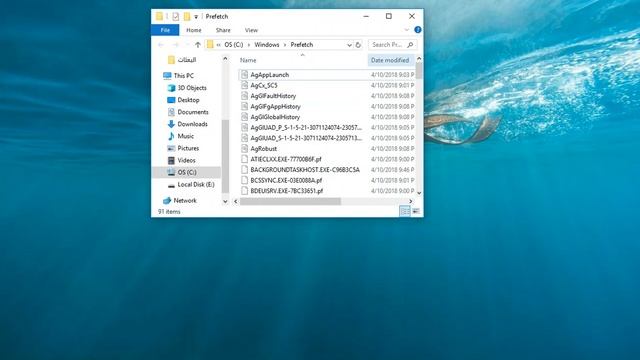Select the AgRobust file
640x360 pixels.
(263, 149)
